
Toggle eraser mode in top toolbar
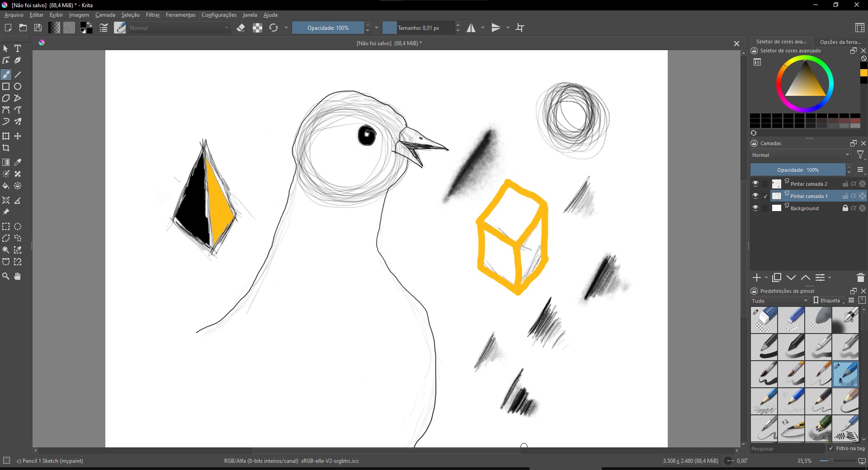point(241,28)
